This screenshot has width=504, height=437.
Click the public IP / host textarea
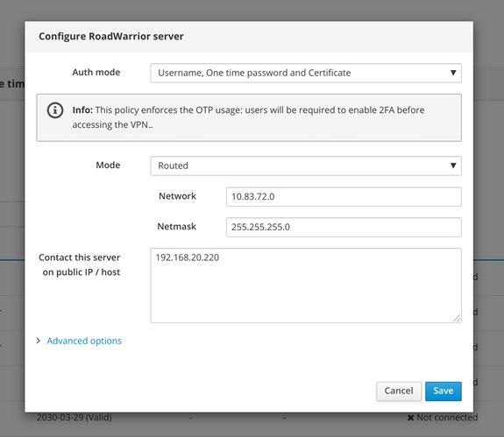306,285
